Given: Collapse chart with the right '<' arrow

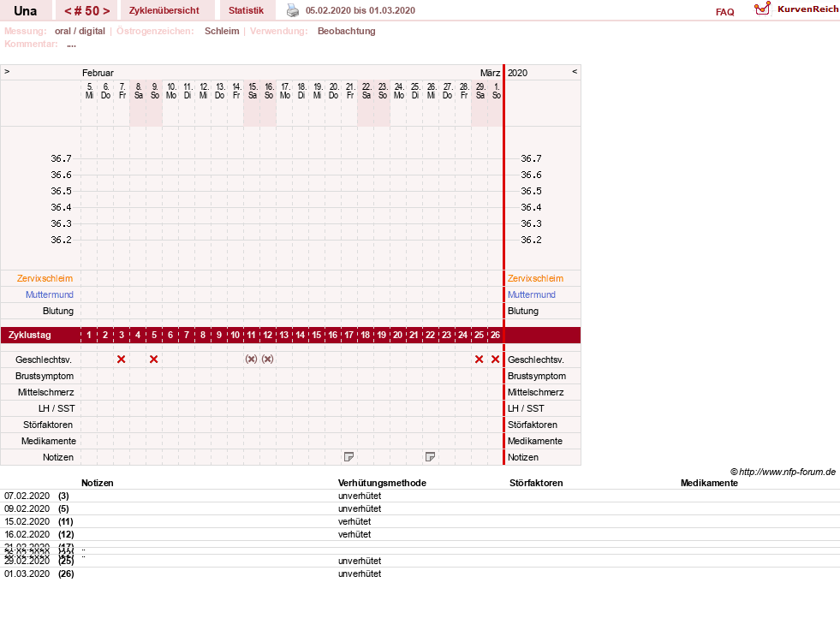Looking at the screenshot, I should 575,71.
